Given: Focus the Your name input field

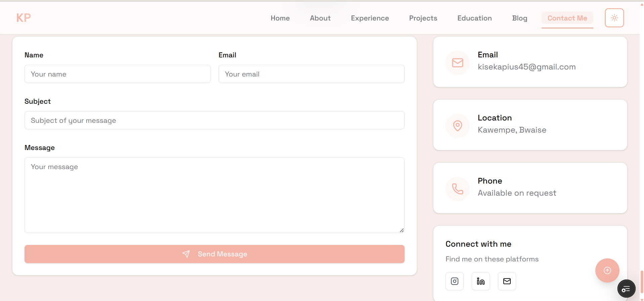Looking at the screenshot, I should [117, 74].
